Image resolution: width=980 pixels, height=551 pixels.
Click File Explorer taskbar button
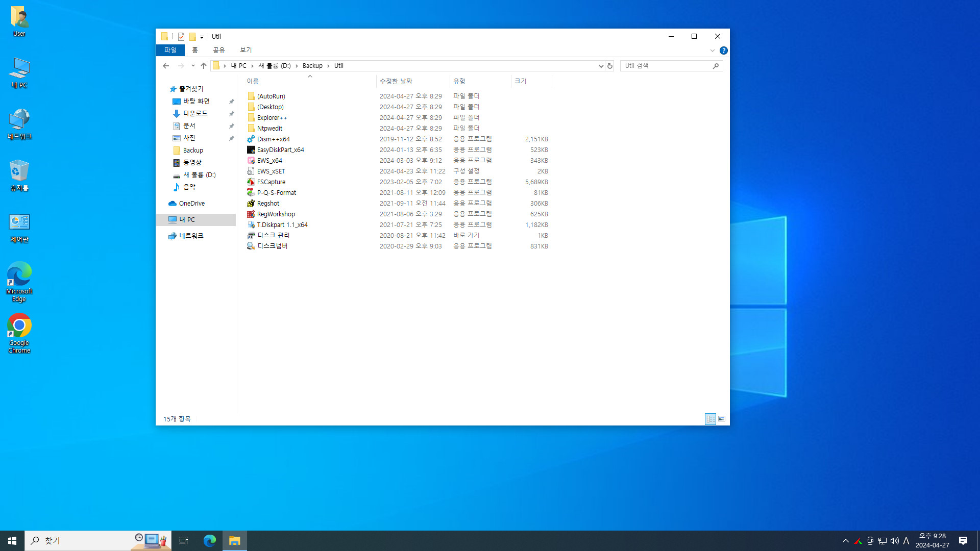pos(234,541)
